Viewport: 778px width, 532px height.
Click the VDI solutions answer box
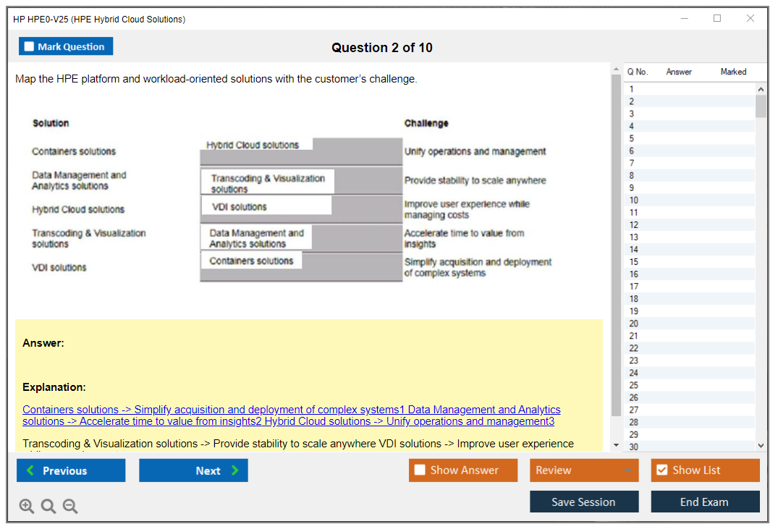pos(266,207)
